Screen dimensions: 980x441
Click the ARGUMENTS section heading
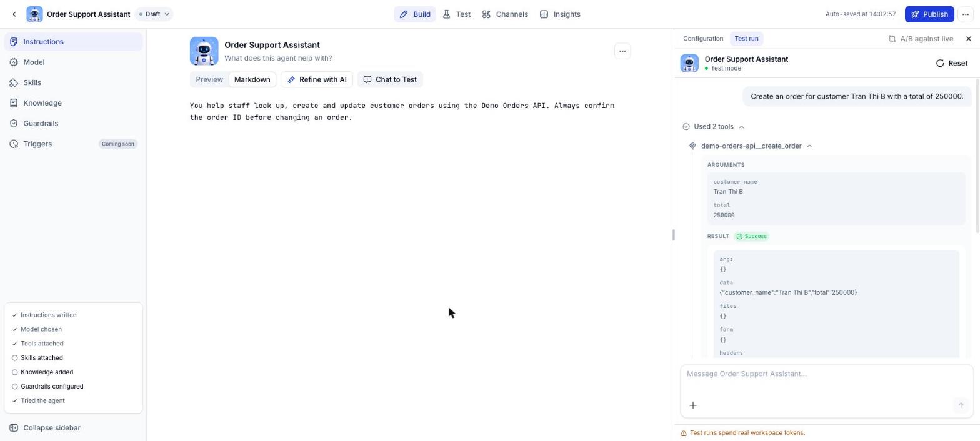[x=726, y=165]
